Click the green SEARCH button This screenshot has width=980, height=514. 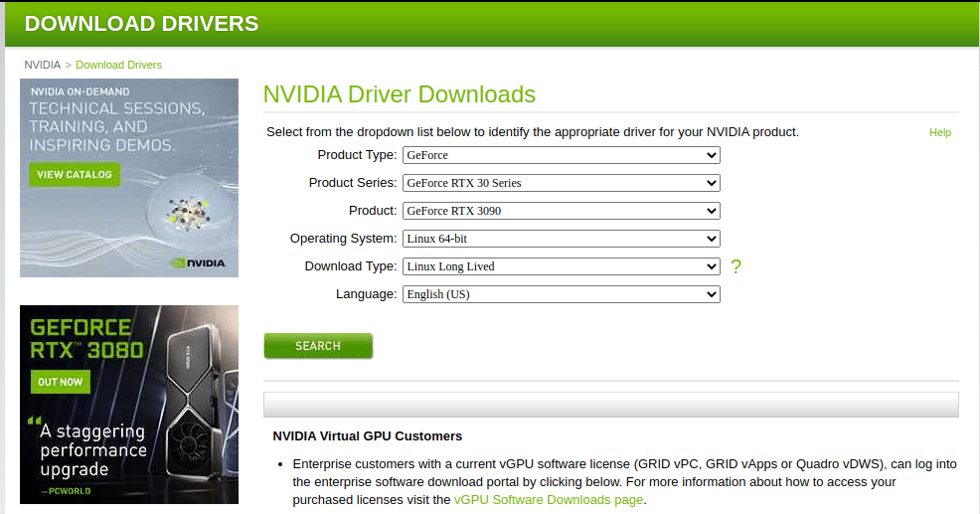[318, 346]
